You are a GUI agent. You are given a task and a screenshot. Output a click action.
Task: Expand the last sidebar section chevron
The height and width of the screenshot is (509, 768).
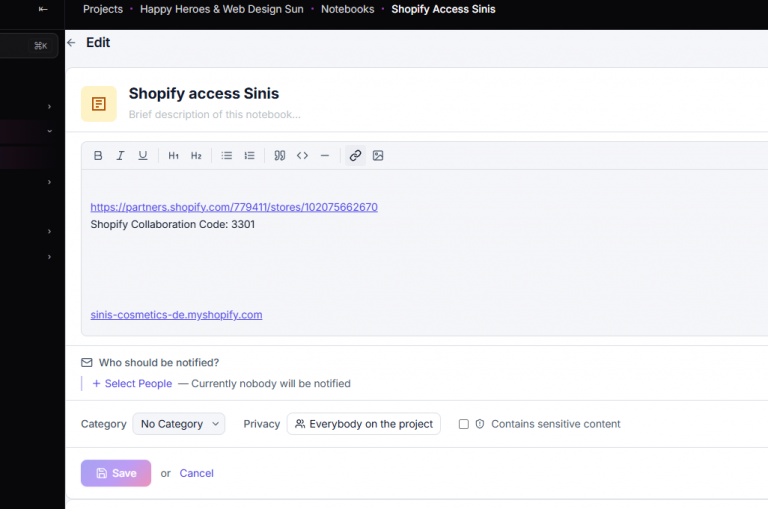49,257
